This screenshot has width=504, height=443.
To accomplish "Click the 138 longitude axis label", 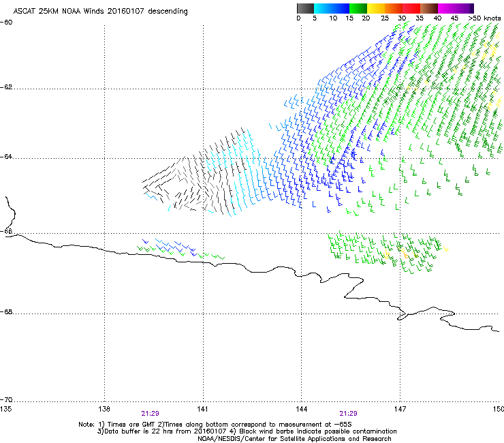I will pos(104,409).
